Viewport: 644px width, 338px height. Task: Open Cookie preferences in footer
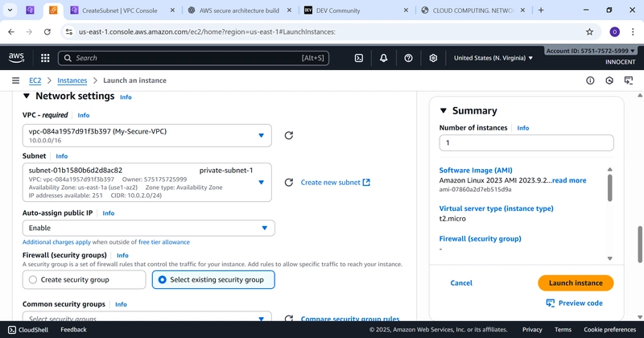pos(610,330)
